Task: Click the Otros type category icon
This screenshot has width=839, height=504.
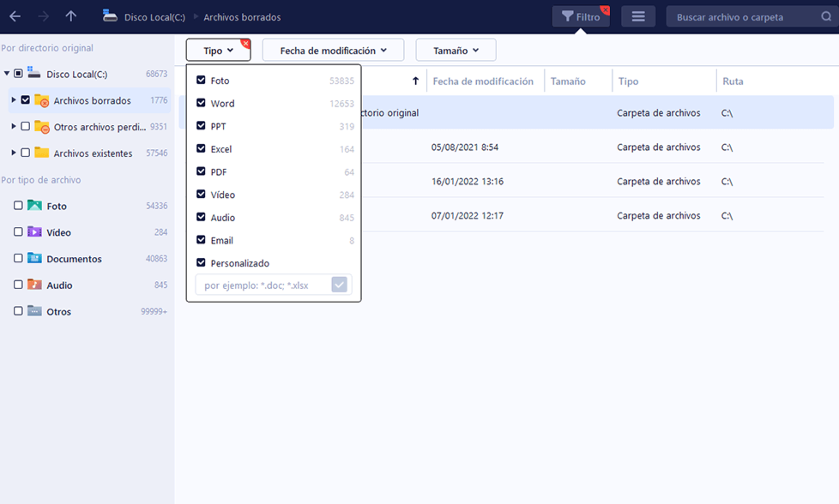Action: (35, 310)
